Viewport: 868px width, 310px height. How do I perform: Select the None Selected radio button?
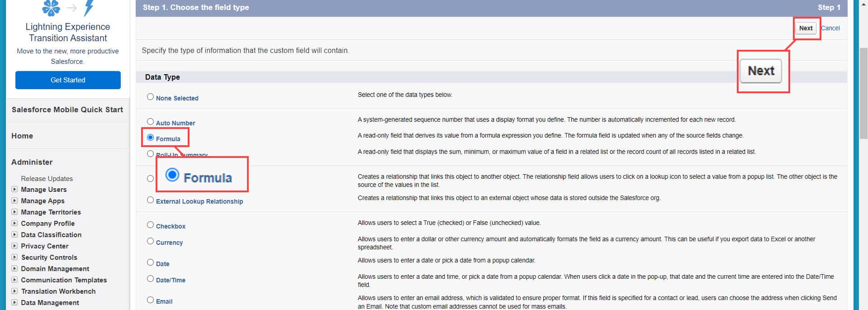[150, 97]
